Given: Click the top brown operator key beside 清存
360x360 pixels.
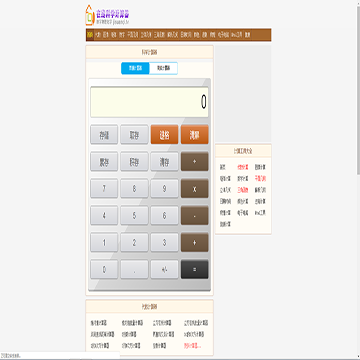Looking at the screenshot, I should coord(195,162).
